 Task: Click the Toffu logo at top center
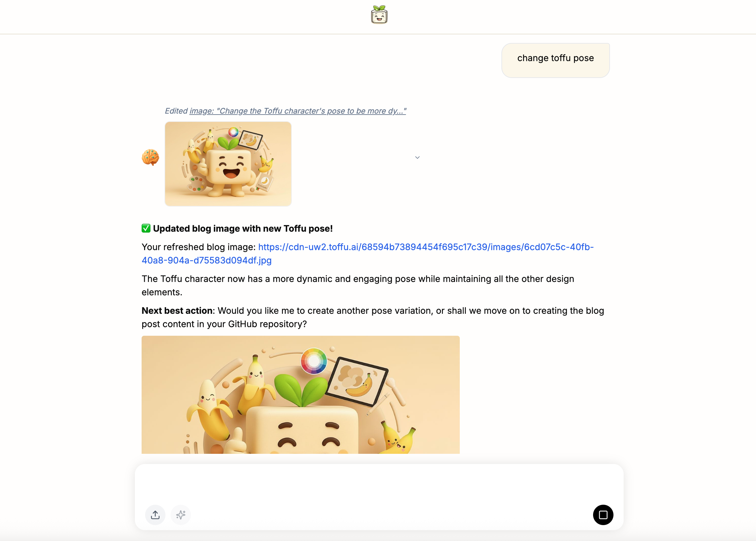coord(379,15)
